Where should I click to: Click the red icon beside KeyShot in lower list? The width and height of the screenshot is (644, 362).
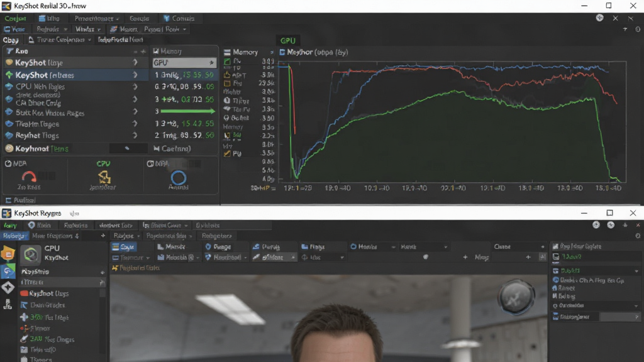pos(25,293)
